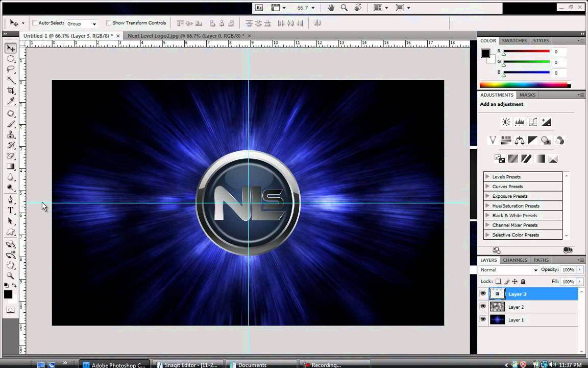Screen dimensions: 588x368
Task: Switch to the Channels tab
Action: [515, 260]
